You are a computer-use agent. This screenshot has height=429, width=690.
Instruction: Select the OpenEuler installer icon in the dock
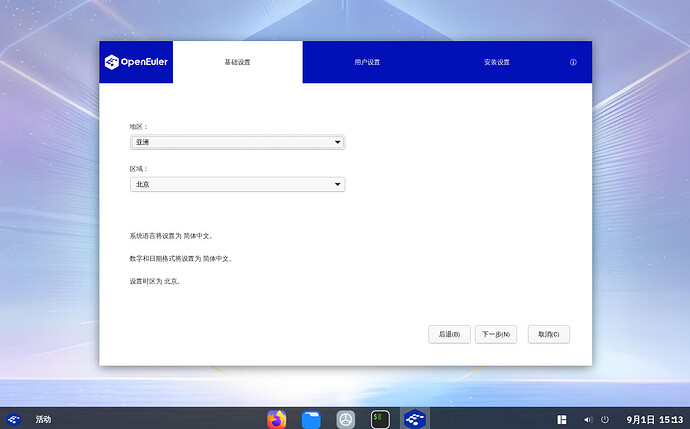point(414,420)
